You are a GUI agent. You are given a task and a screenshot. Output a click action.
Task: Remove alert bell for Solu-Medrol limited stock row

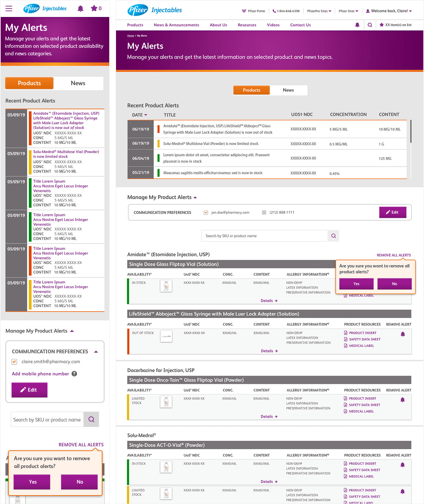403,491
